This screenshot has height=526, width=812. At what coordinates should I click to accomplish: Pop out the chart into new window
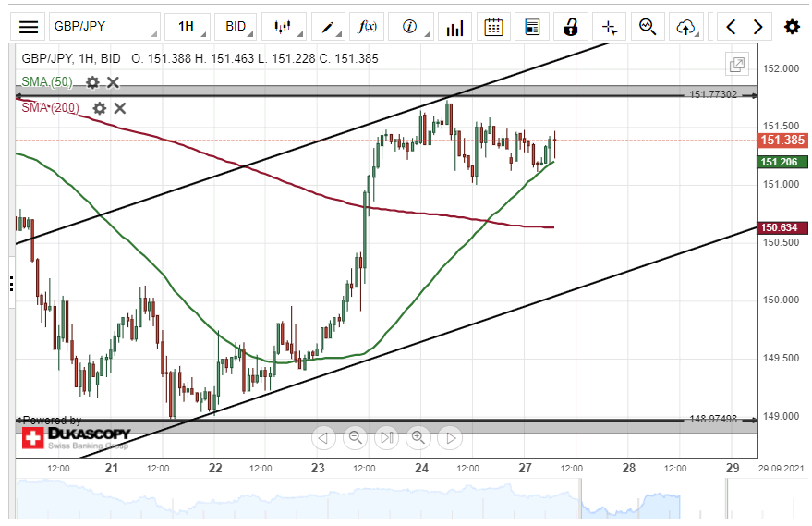pos(737,65)
